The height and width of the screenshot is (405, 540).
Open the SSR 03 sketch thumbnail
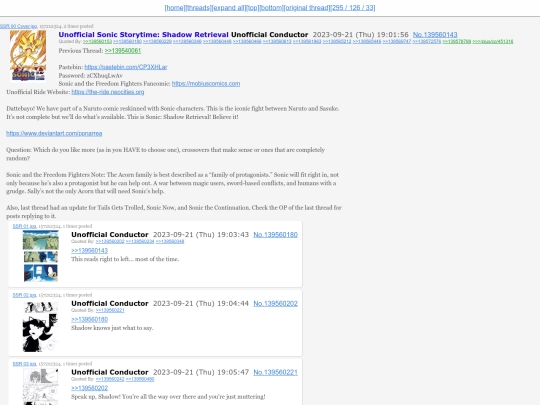[x=41, y=387]
